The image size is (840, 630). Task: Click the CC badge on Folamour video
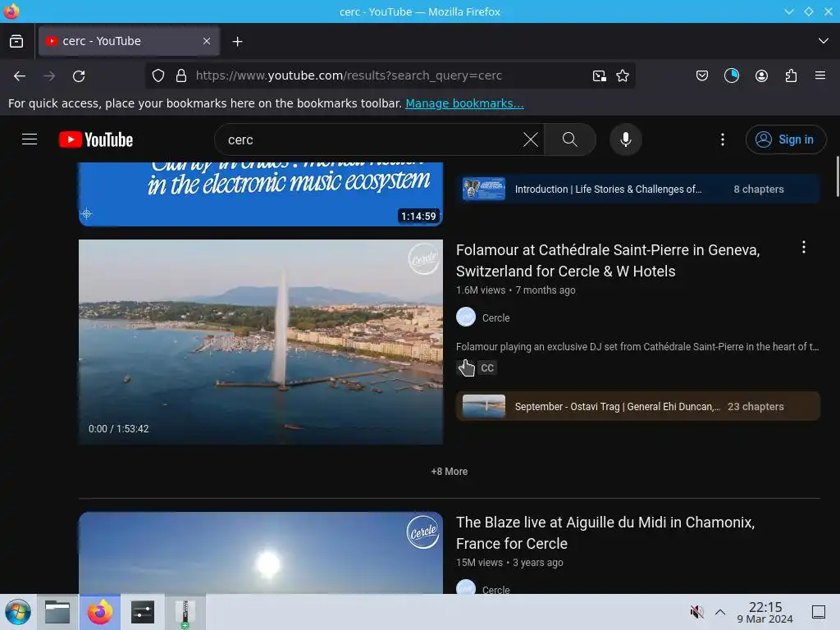click(487, 368)
